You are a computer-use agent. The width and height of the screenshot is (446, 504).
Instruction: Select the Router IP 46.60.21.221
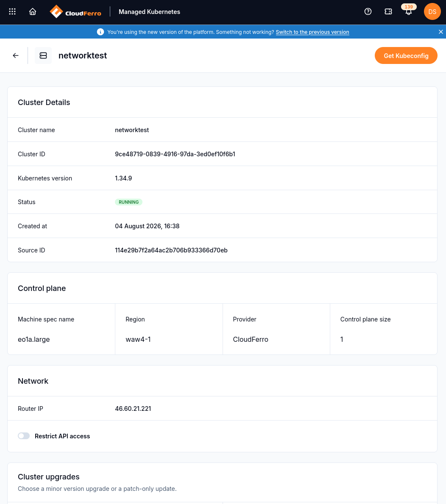pos(133,409)
